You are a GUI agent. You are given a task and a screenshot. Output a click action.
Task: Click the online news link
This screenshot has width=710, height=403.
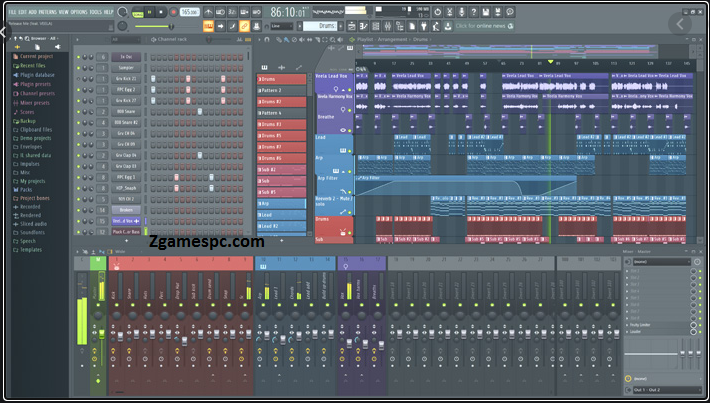pyautogui.click(x=485, y=26)
